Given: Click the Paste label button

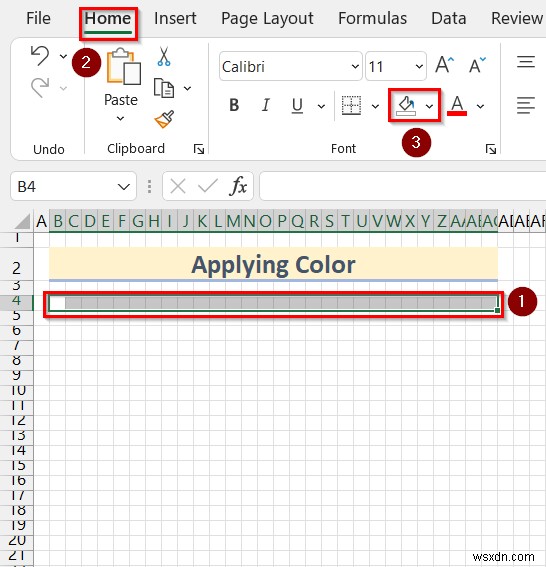Looking at the screenshot, I should click(x=121, y=100).
